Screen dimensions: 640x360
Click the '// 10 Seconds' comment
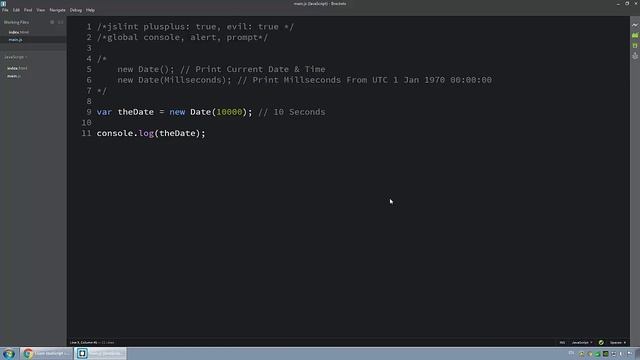[x=292, y=112]
